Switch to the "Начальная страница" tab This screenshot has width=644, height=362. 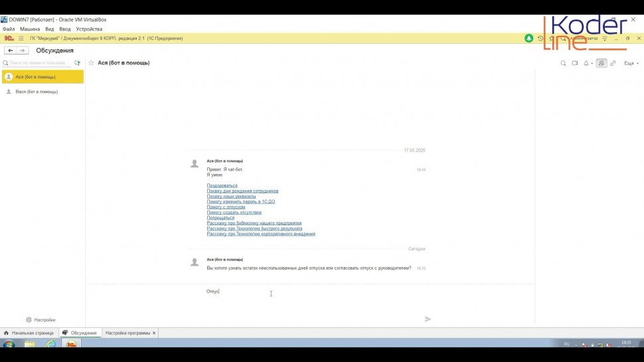tap(29, 333)
